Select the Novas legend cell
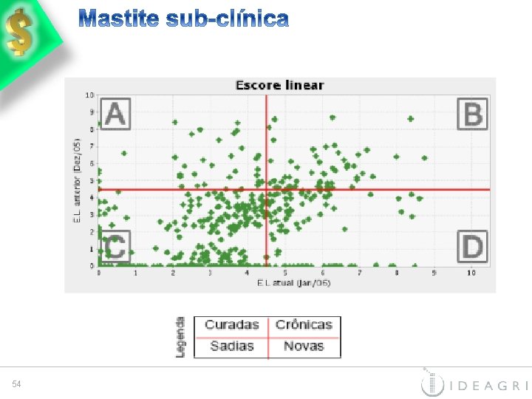Viewport: 532px width, 399px height. (304, 346)
